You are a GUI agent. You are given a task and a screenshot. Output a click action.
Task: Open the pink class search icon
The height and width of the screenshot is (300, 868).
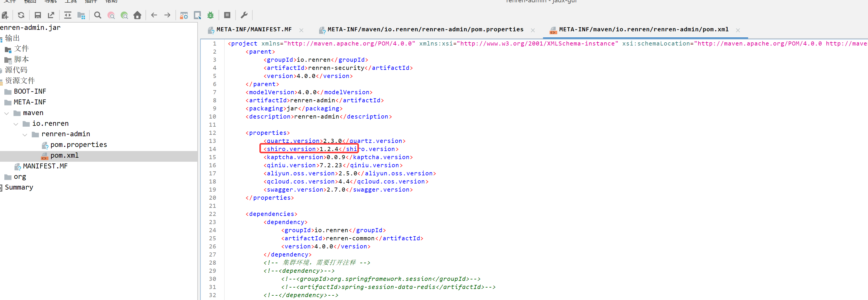pos(111,15)
